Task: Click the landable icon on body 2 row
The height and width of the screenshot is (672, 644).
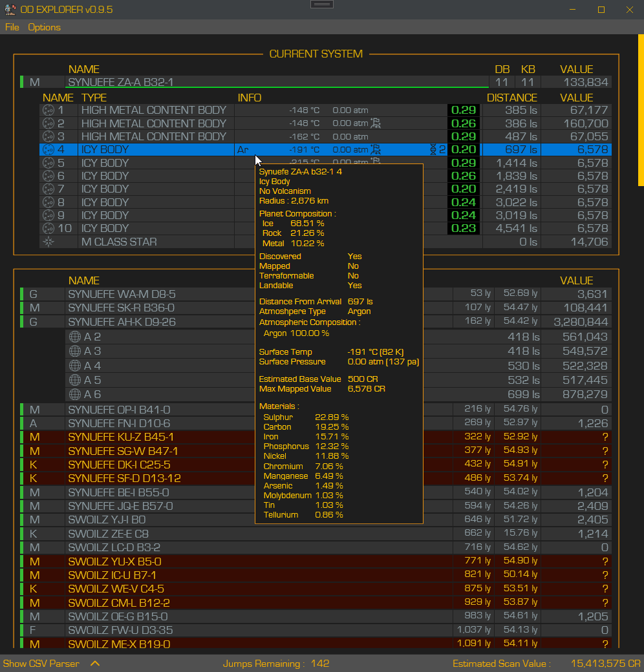Action: [x=376, y=123]
